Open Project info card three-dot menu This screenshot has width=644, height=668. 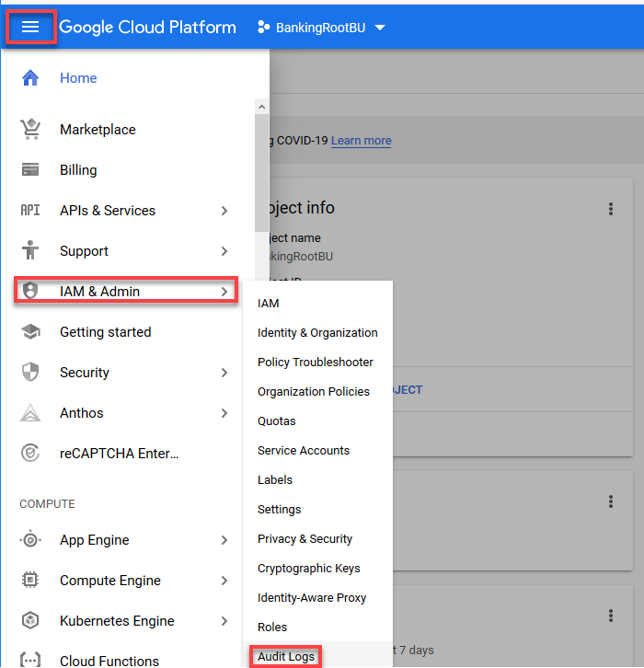click(611, 209)
